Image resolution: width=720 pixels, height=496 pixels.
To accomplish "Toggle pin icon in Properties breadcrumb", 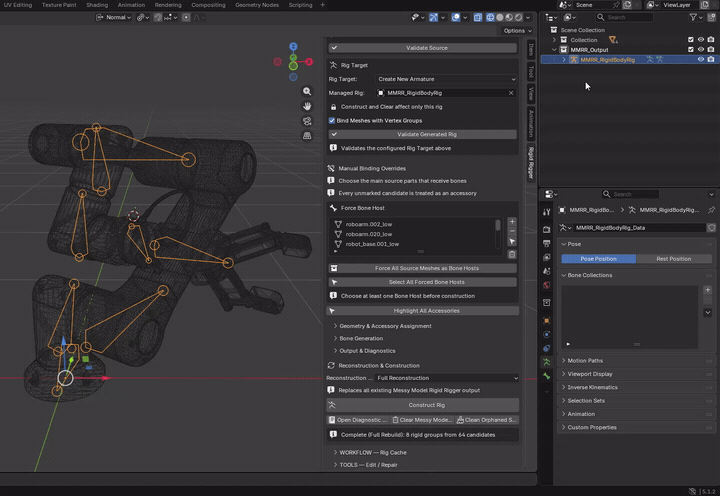I will [x=711, y=210].
